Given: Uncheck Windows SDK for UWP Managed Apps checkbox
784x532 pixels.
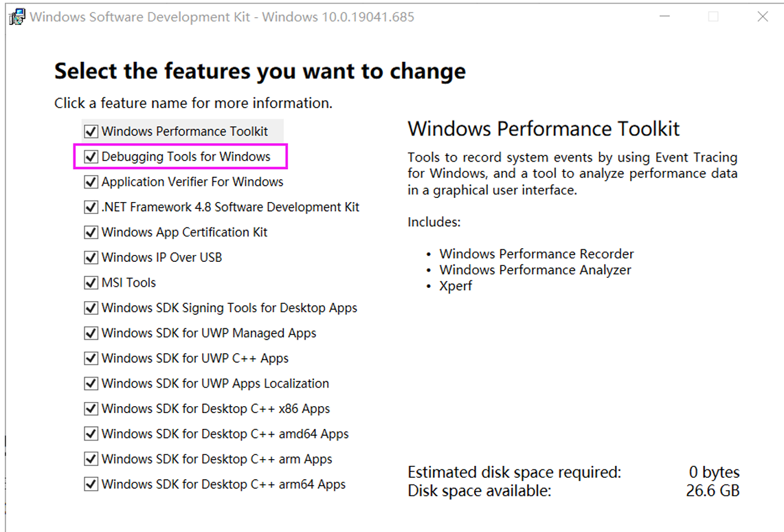Looking at the screenshot, I should (91, 333).
